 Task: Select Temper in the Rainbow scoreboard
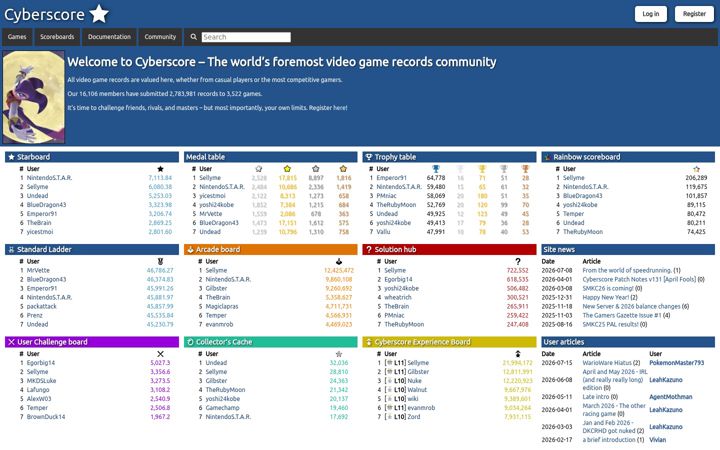click(x=573, y=214)
